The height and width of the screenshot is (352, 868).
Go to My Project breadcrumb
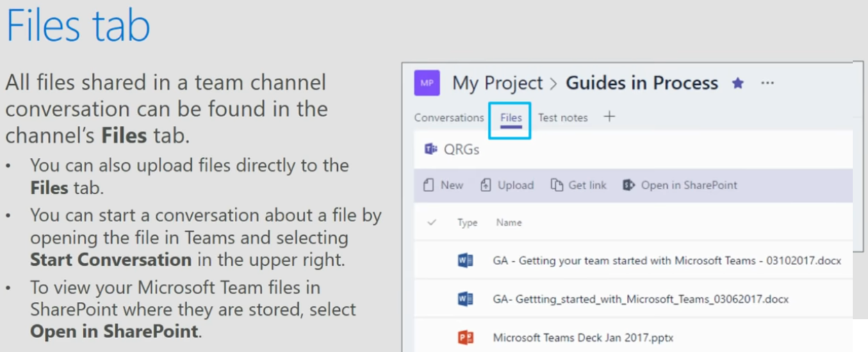pyautogui.click(x=498, y=83)
